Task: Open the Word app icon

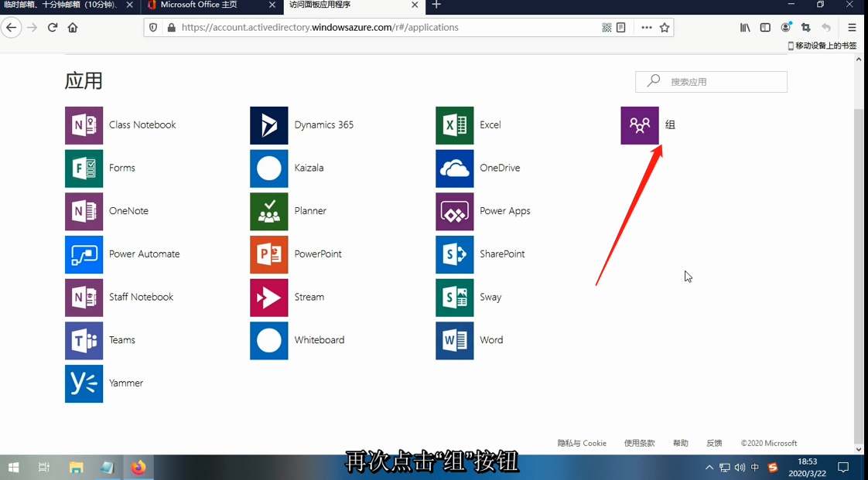Action: click(x=454, y=341)
